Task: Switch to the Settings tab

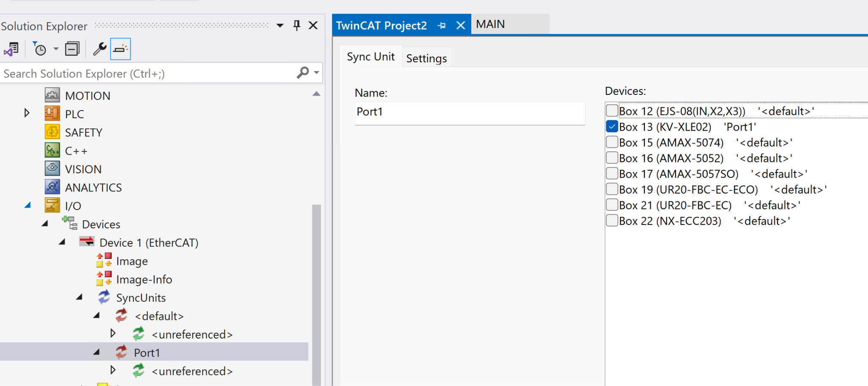Action: tap(426, 58)
